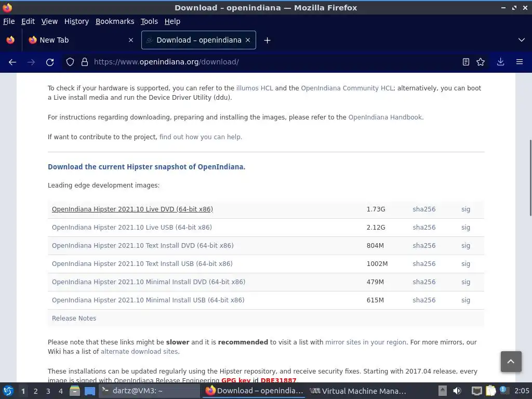Open sha256 link for Live DVD row
The width and height of the screenshot is (532, 399).
424,209
